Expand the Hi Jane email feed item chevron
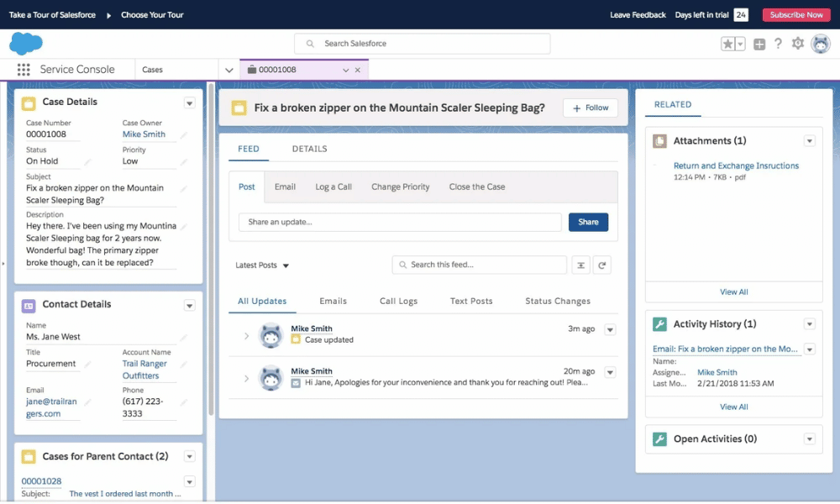Image resolution: width=840 pixels, height=504 pixels. 246,379
